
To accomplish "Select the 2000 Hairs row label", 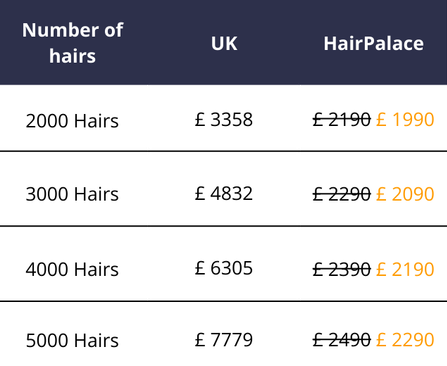I will 72,120.
